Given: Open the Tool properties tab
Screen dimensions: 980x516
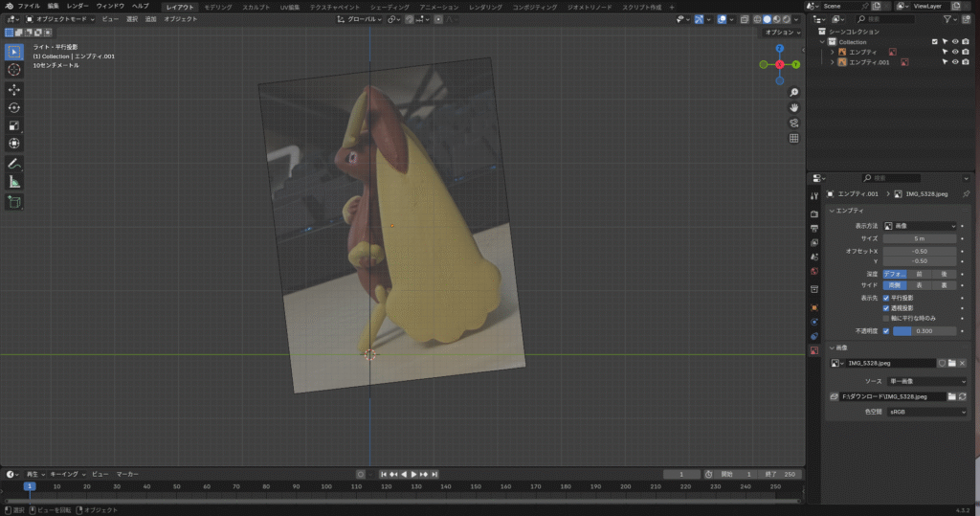Looking at the screenshot, I should [x=814, y=195].
